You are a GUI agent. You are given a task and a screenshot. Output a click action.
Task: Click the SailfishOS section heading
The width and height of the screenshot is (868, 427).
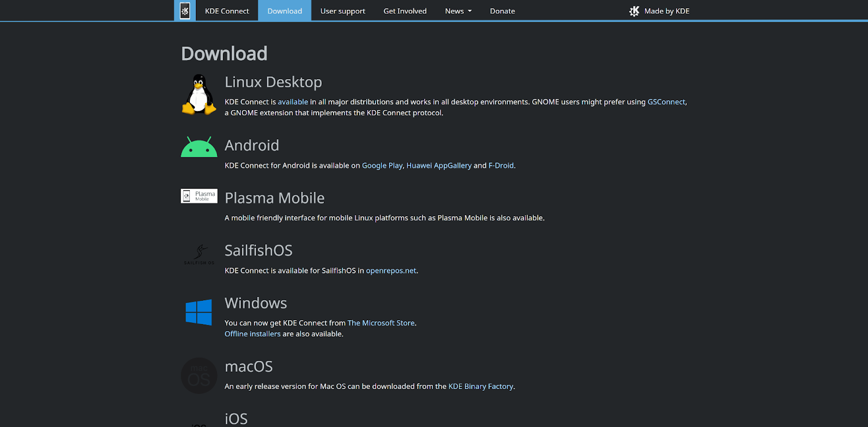[259, 250]
